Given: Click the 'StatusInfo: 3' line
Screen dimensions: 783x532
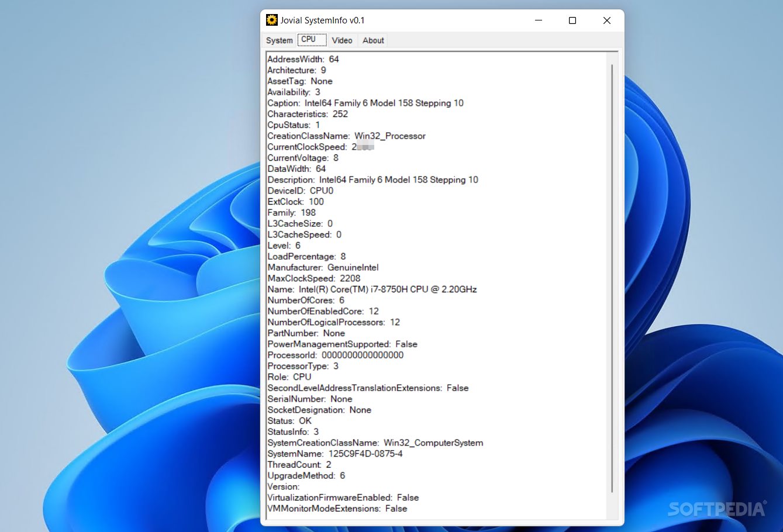Looking at the screenshot, I should pos(293,432).
